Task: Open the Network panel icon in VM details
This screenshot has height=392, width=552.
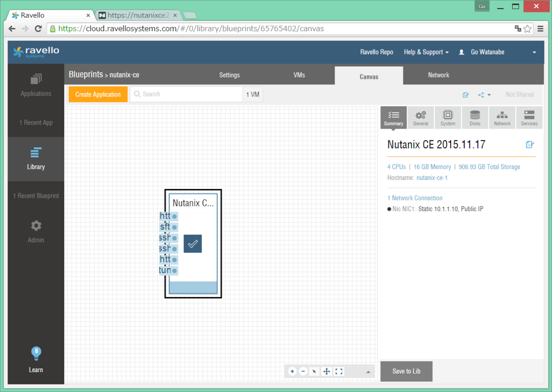Action: point(502,117)
